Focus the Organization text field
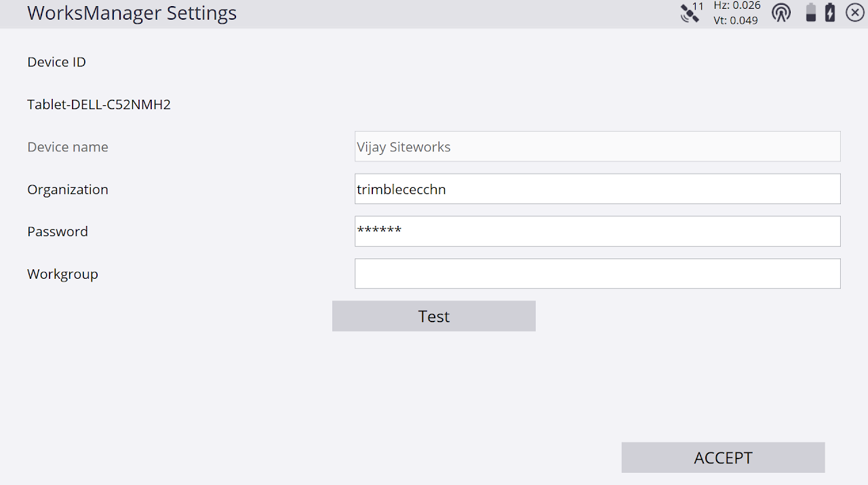Image resolution: width=868 pixels, height=485 pixels. pyautogui.click(x=597, y=189)
